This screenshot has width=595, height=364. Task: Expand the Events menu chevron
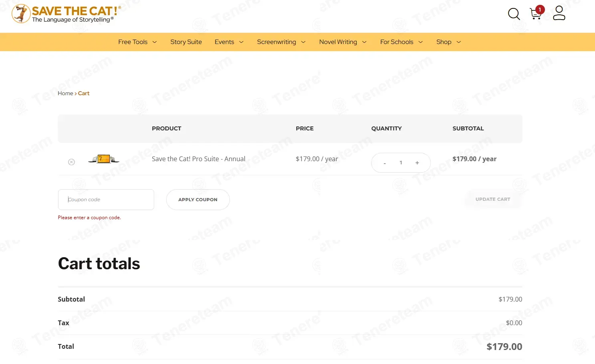coord(241,42)
